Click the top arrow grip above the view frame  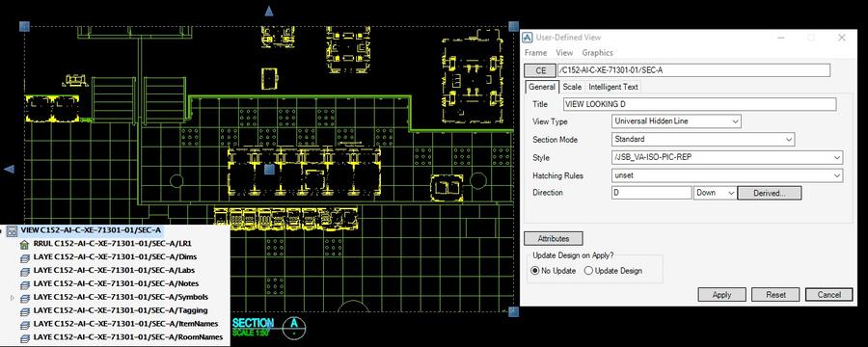(x=269, y=11)
